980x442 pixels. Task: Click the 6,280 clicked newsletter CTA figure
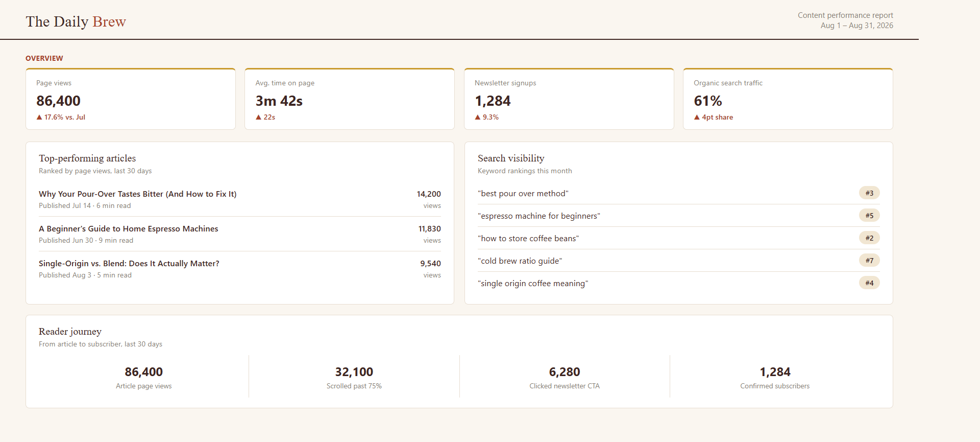(x=565, y=372)
